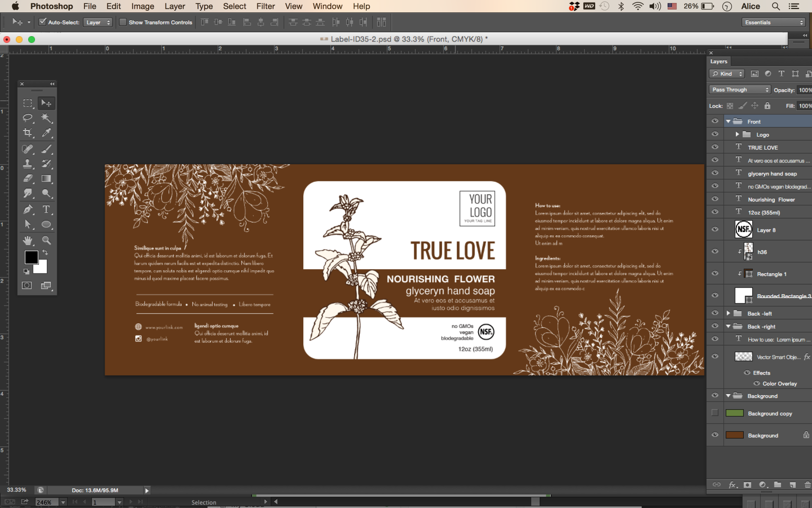Open the Filter menu
Screen dimensions: 812x508
point(265,6)
